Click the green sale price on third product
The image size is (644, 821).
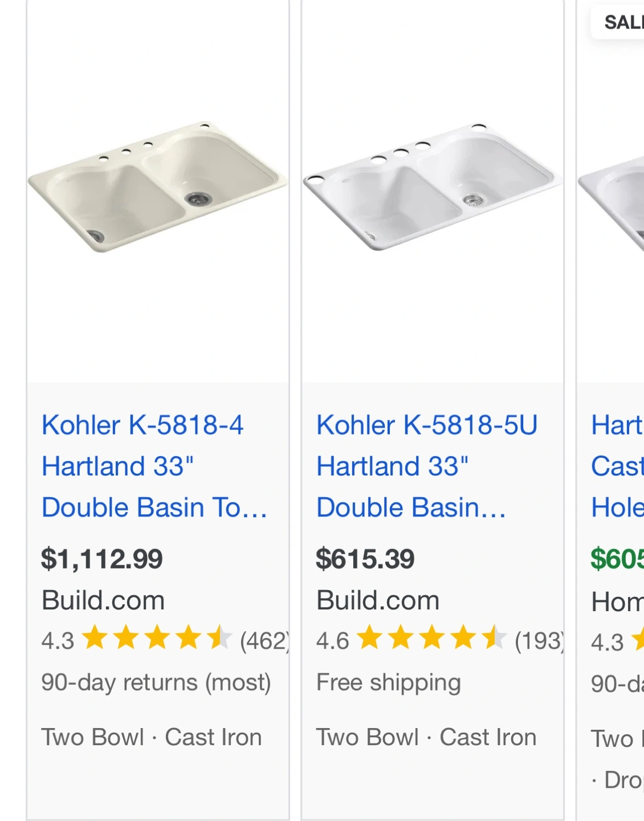[x=617, y=559]
